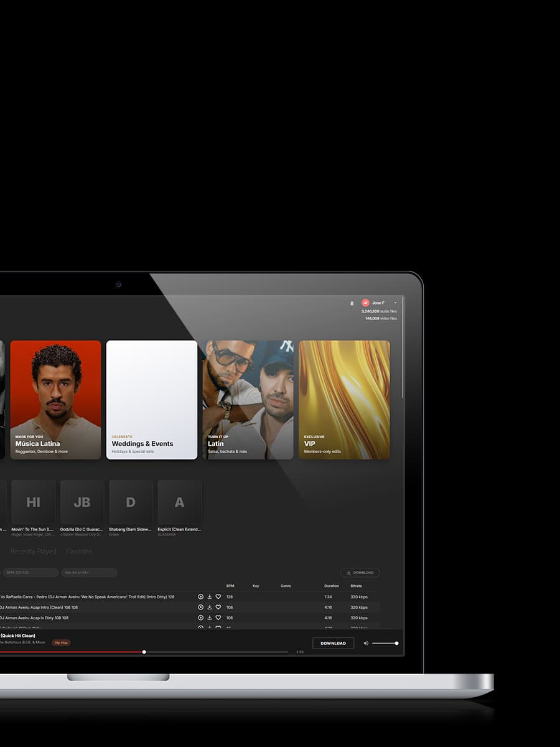Screen dimensions: 560x747
Task: Switch to the Recently Played tab
Action: tap(33, 552)
